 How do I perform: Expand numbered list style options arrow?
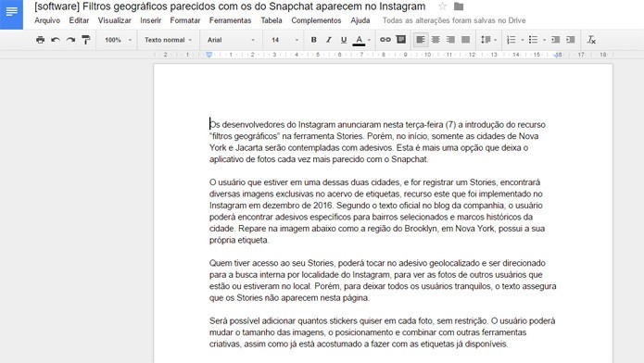523,40
